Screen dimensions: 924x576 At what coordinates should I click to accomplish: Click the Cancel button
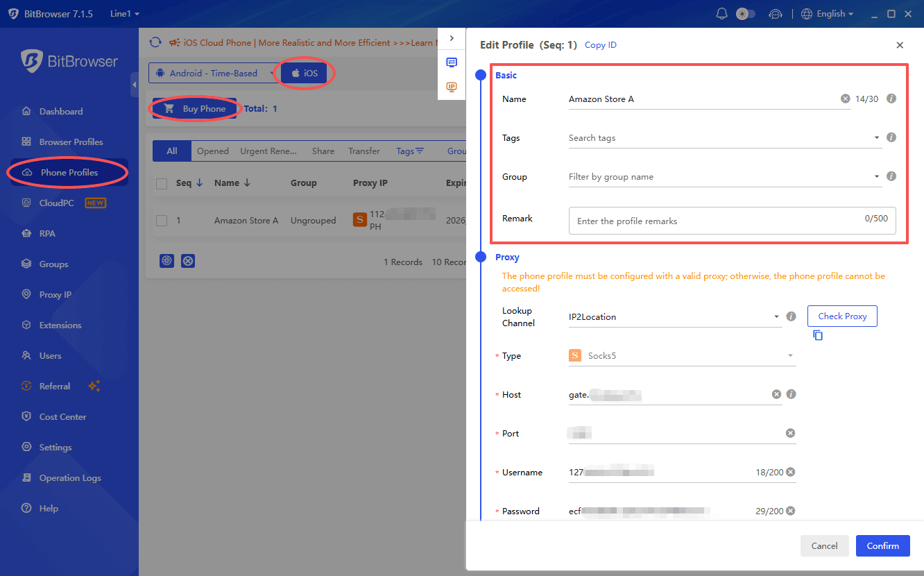click(x=824, y=545)
